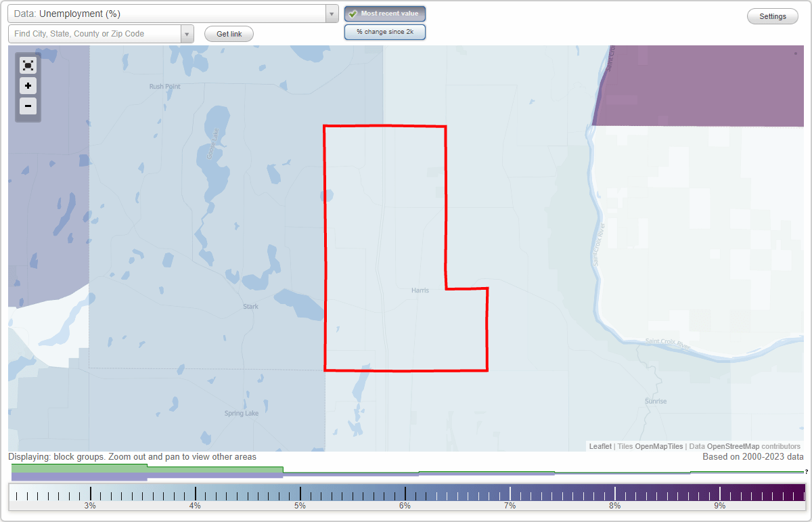812x522 pixels.
Task: Click the green checkmark on Most recent value
Action: tap(354, 14)
